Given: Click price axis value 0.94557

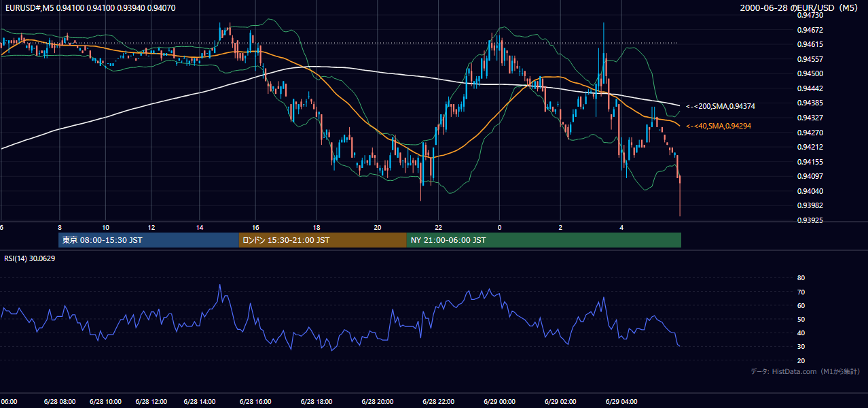Looking at the screenshot, I should 810,59.
